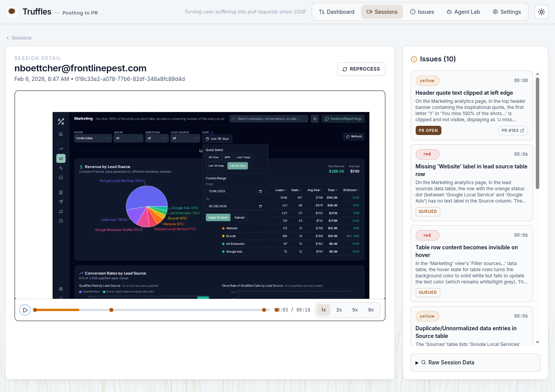Set playback speed to 2x
The image size is (555, 392).
[339, 310]
